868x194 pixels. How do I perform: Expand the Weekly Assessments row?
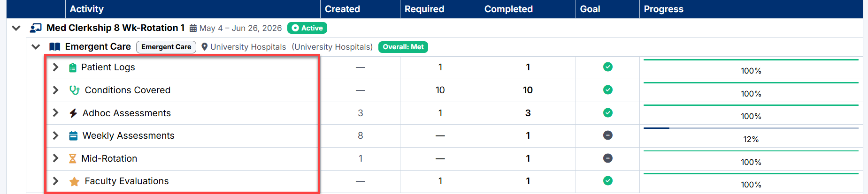point(55,135)
